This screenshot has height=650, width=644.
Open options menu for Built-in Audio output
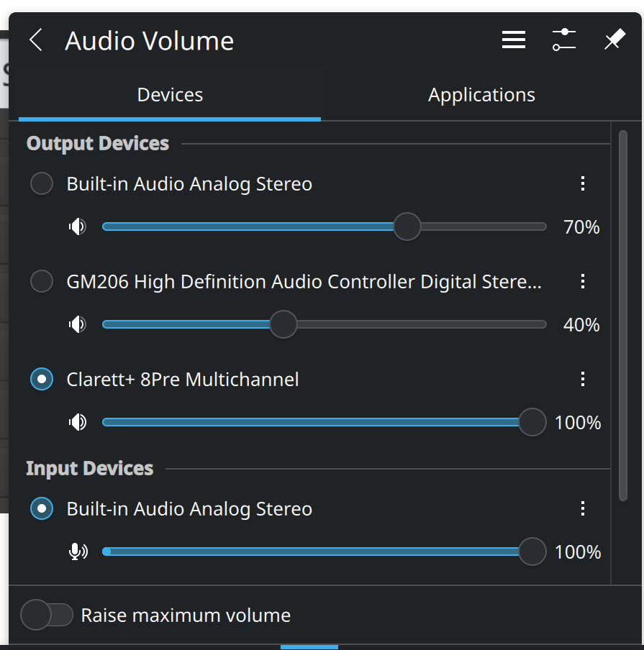583,184
